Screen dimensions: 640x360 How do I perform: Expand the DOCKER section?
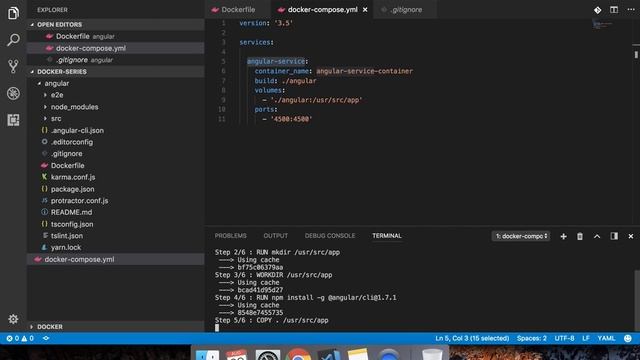(x=116, y=327)
